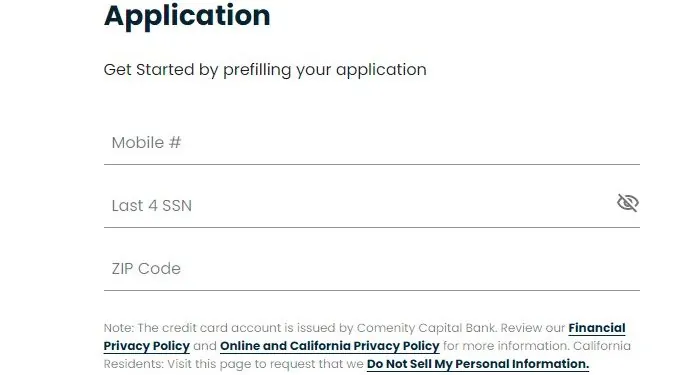This screenshot has height=375, width=700.
Task: Open the Financial Privacy Policy link
Action: pos(597,328)
